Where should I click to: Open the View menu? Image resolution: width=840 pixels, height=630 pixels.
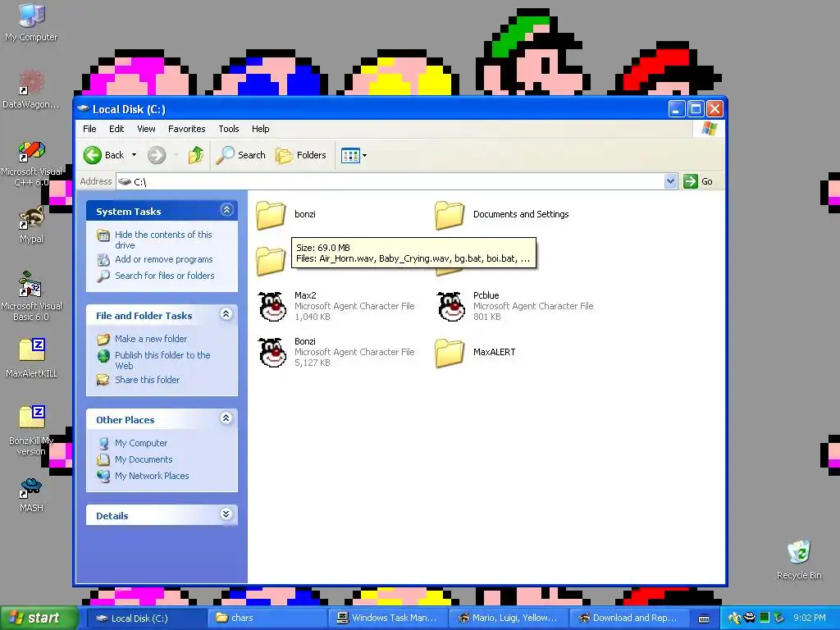146,129
